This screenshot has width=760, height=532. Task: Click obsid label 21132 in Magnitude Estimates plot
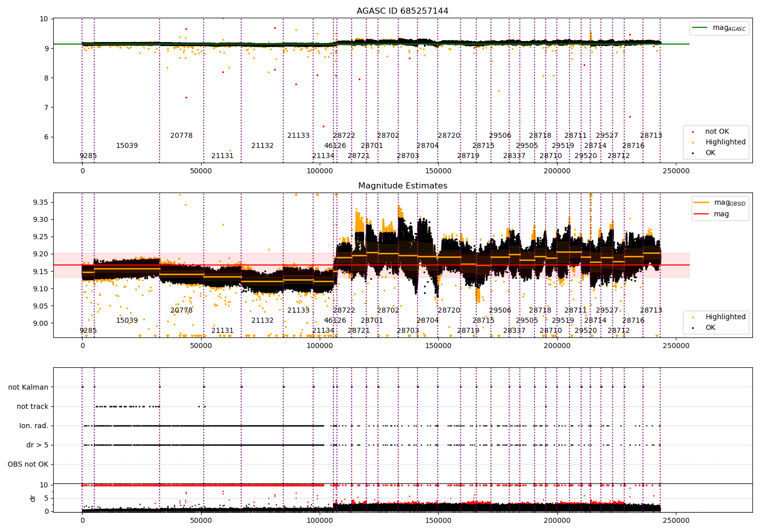[x=262, y=320]
